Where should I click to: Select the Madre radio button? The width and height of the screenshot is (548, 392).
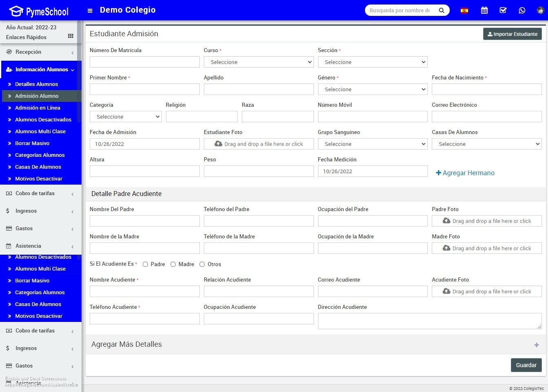[173, 264]
